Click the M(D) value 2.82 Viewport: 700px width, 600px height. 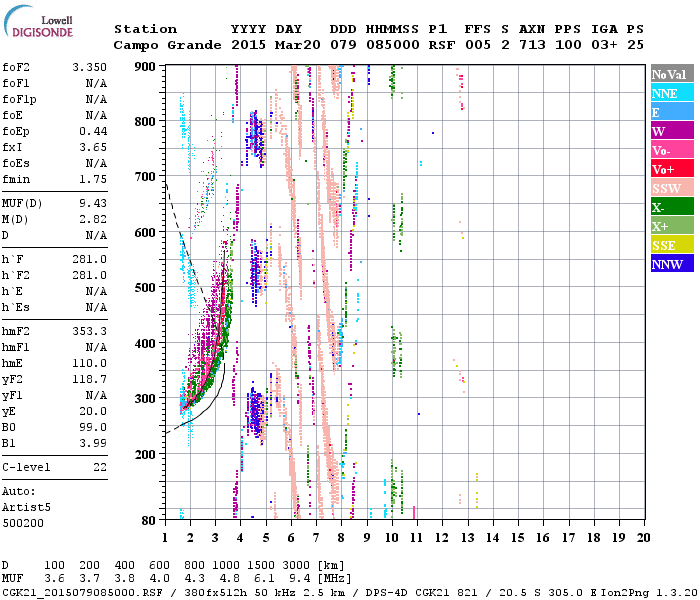93,219
